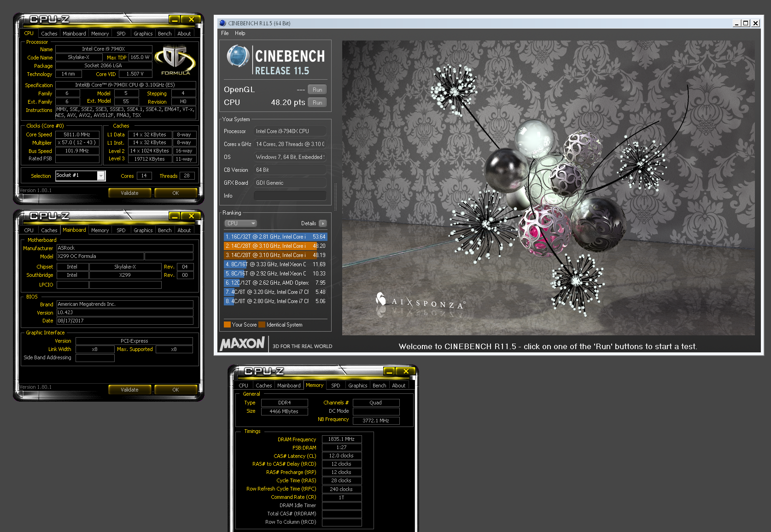Screen dimensions: 771x532
Task: Select CPU tab in Mainboard CPU-Z window
Action: [x=29, y=230]
